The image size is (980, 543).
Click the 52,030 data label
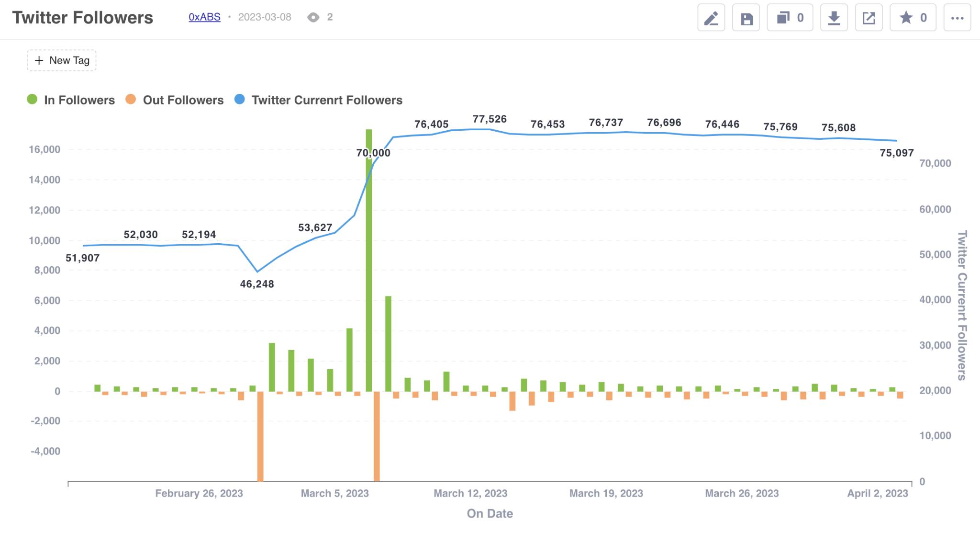click(141, 235)
